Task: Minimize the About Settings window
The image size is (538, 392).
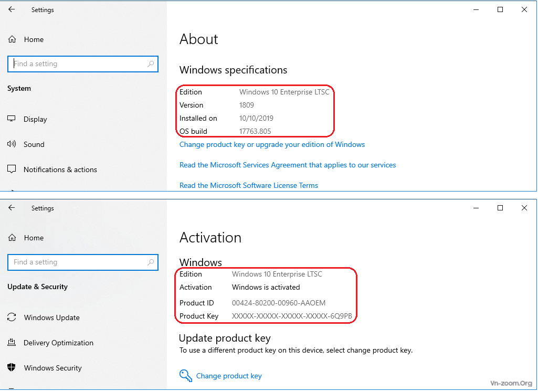Action: tap(476, 9)
